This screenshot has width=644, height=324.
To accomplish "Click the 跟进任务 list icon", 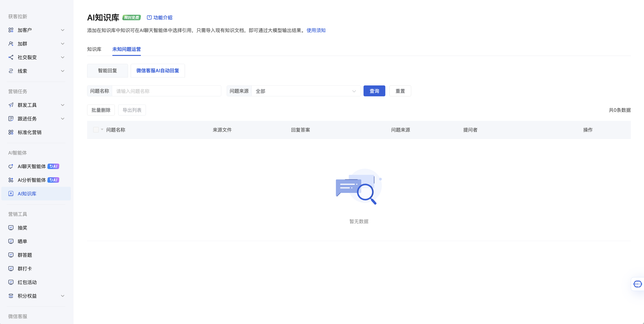I will (11, 119).
